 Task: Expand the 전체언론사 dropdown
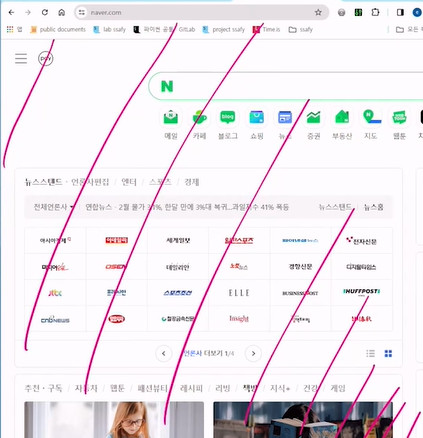[53, 207]
